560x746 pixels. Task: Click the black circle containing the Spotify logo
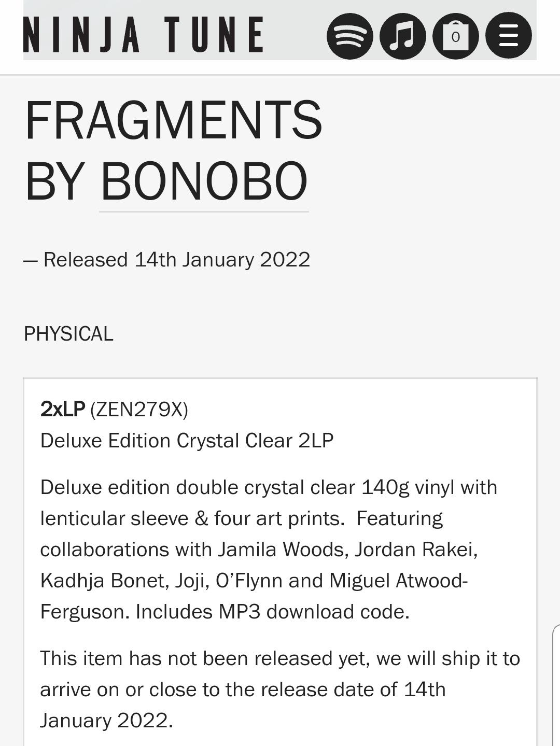click(351, 35)
